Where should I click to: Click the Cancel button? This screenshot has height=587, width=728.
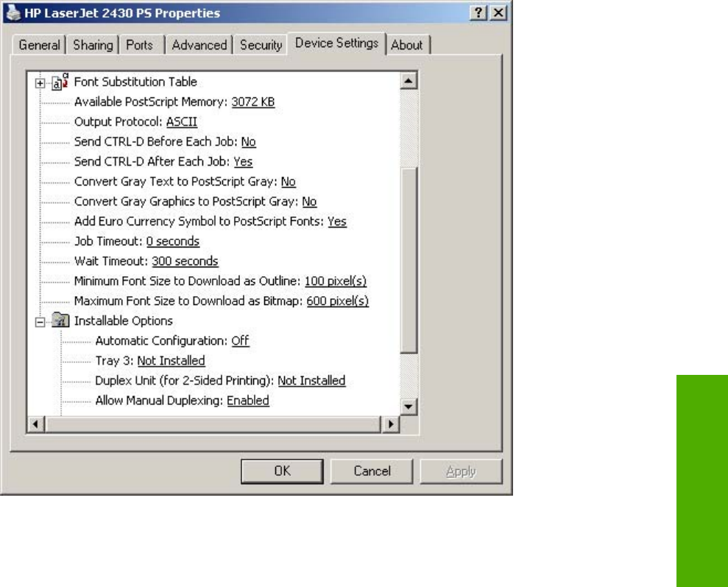pos(372,471)
